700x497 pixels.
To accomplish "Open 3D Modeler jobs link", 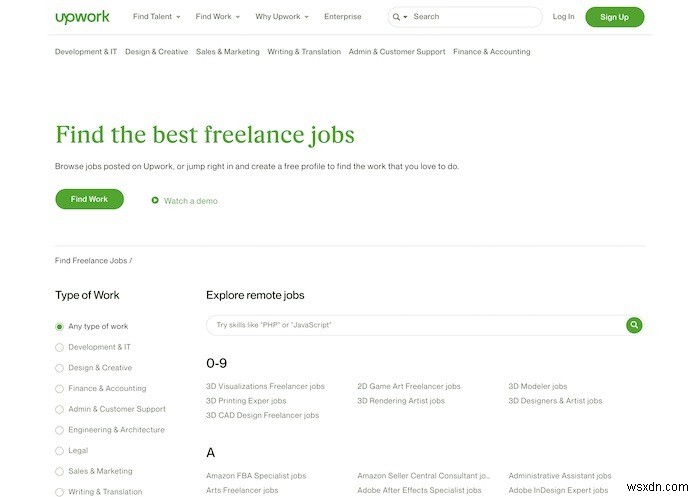I will (x=537, y=386).
